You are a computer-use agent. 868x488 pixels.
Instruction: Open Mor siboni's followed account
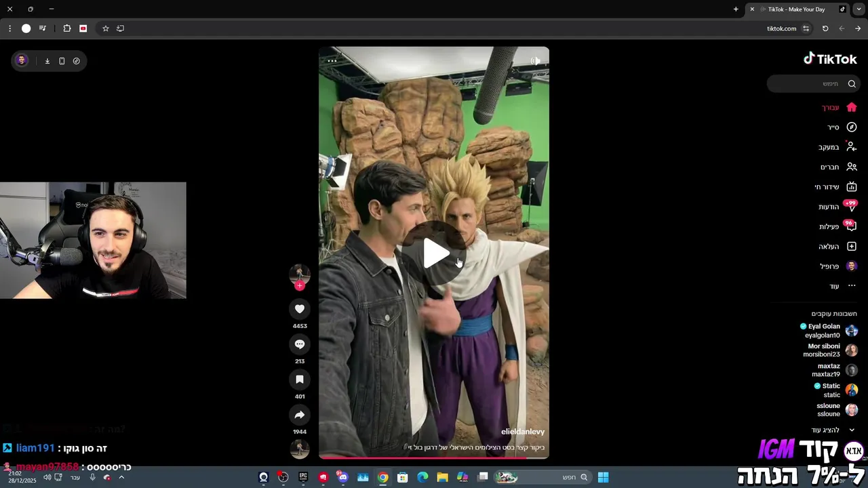click(831, 350)
